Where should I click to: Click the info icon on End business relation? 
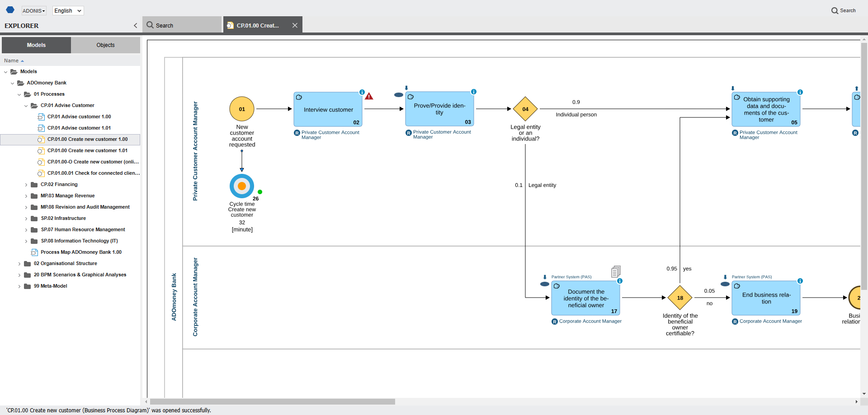click(x=800, y=281)
